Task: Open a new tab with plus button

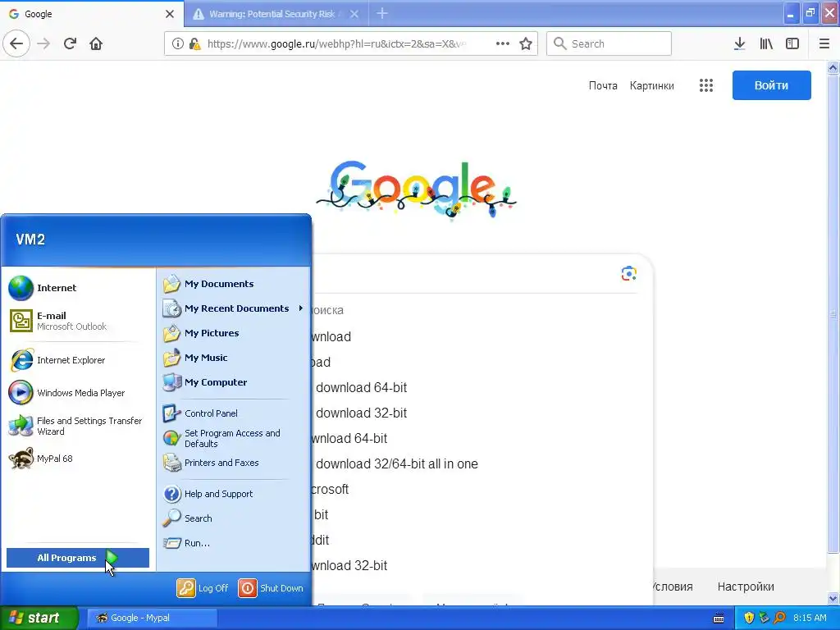Action: (x=382, y=13)
